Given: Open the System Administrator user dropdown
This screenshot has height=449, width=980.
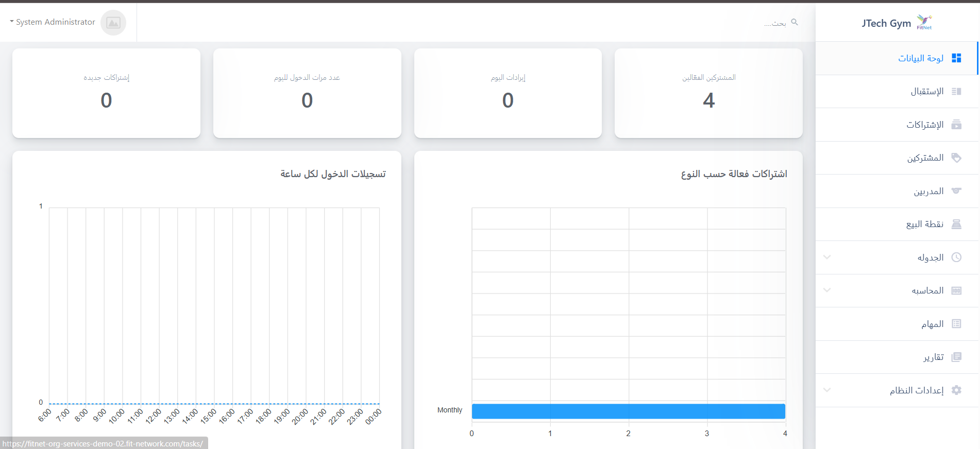Looking at the screenshot, I should click(x=53, y=22).
